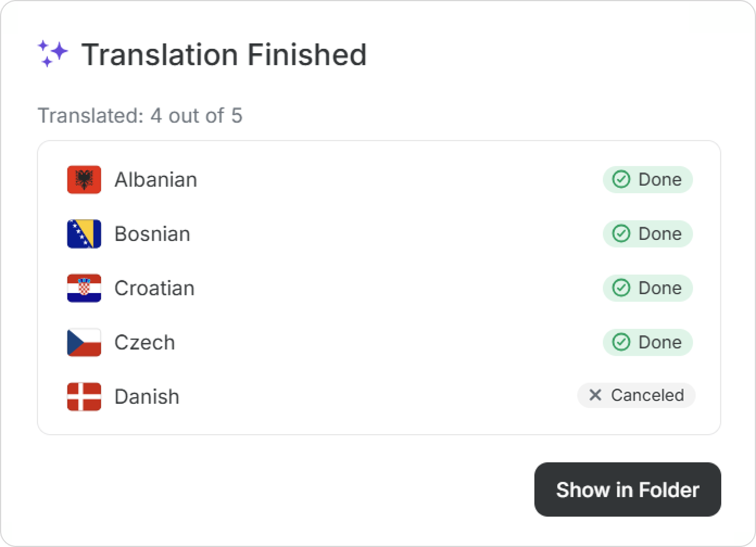Click the Bosnian flag icon
Screen dimensions: 756x547
point(84,234)
